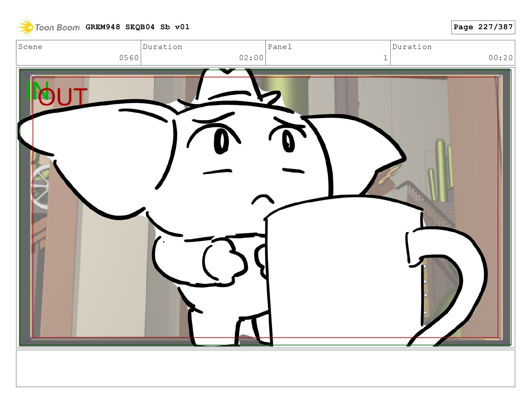Click the Page 227/387 box

click(x=483, y=27)
